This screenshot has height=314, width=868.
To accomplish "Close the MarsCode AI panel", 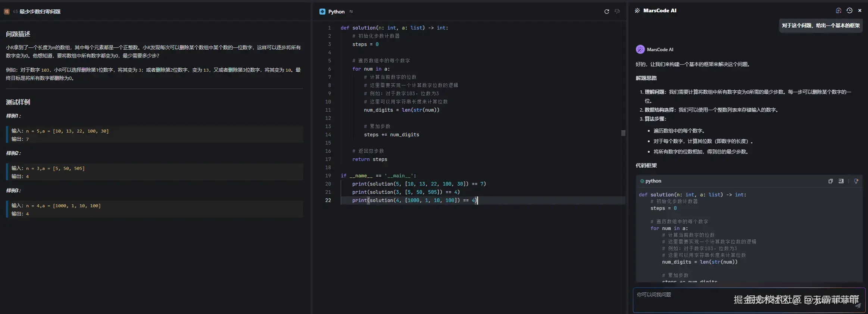I will point(860,10).
